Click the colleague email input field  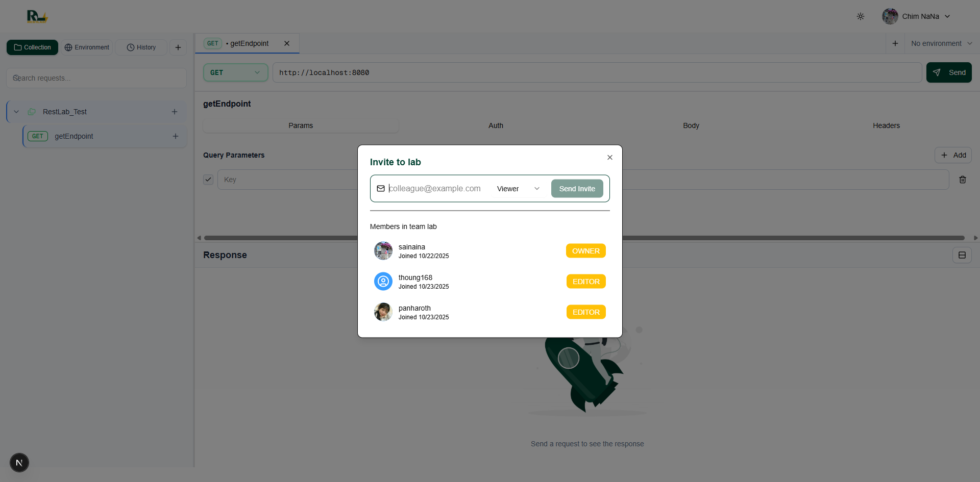pyautogui.click(x=437, y=189)
